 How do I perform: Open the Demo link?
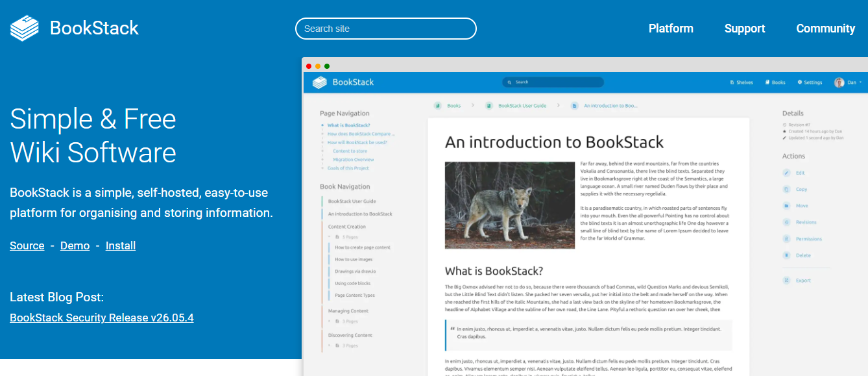point(75,245)
